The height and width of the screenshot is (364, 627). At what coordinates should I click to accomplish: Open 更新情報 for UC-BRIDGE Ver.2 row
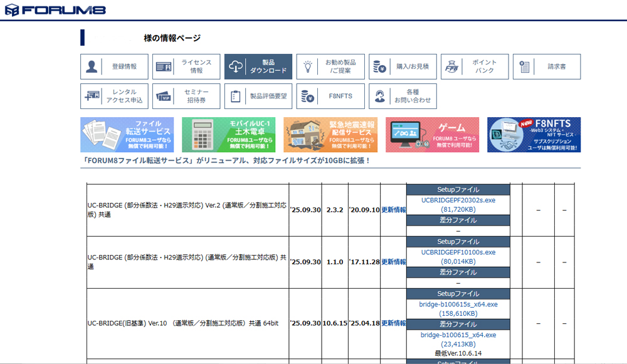pos(394,210)
